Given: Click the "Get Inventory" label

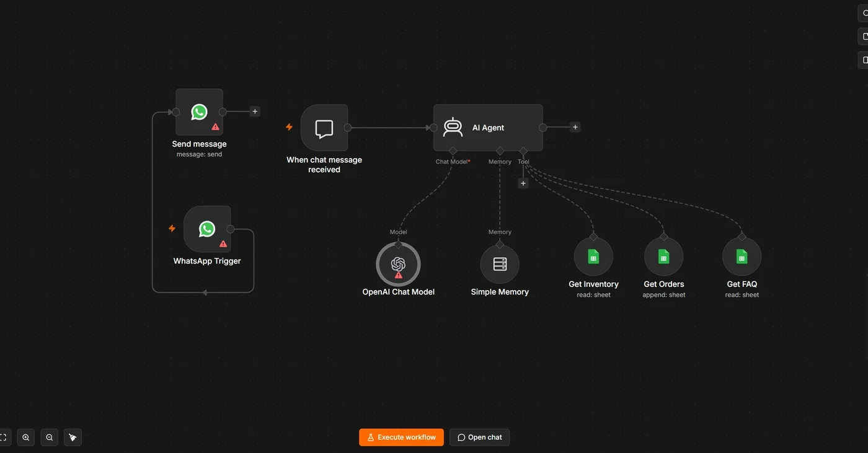Looking at the screenshot, I should pos(593,284).
